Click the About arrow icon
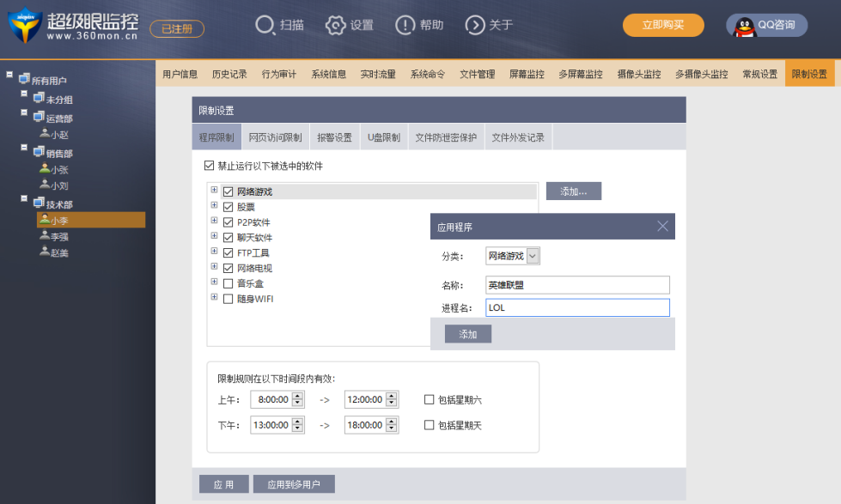Image resolution: width=841 pixels, height=504 pixels. [x=475, y=26]
